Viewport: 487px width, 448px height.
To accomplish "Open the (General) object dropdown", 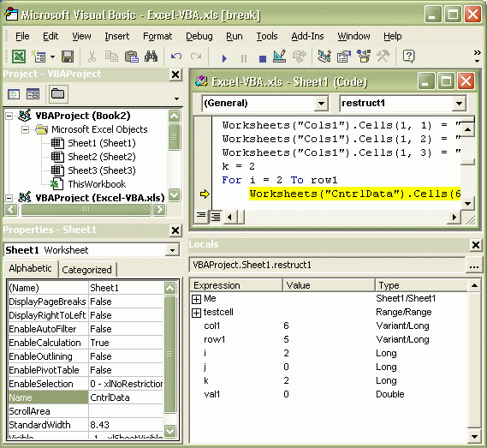I will point(321,103).
